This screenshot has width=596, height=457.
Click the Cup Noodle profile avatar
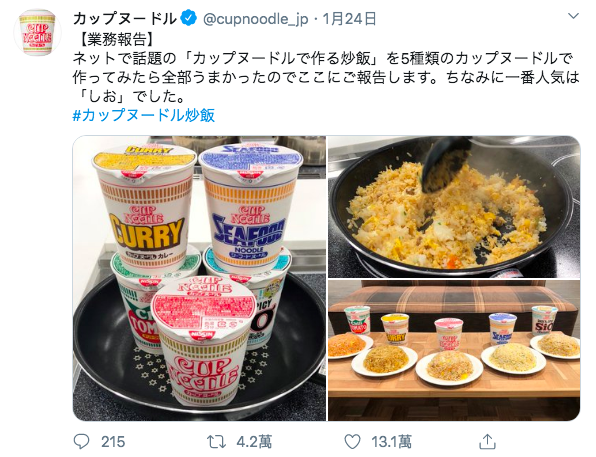tap(37, 32)
